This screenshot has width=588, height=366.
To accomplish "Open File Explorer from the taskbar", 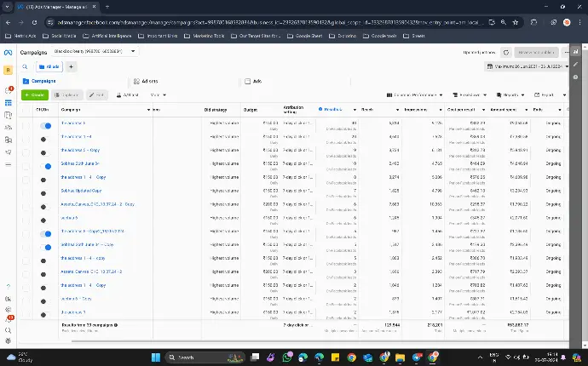I will click(401, 357).
